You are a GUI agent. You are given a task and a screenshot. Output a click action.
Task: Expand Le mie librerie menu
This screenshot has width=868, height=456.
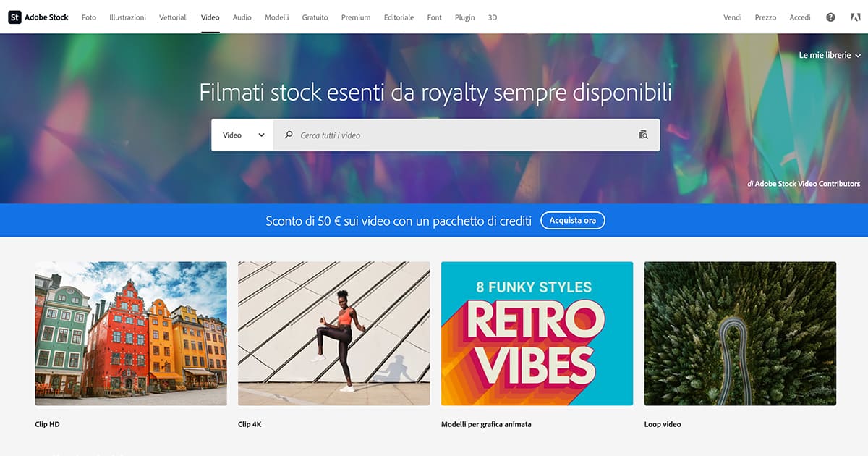click(x=830, y=55)
